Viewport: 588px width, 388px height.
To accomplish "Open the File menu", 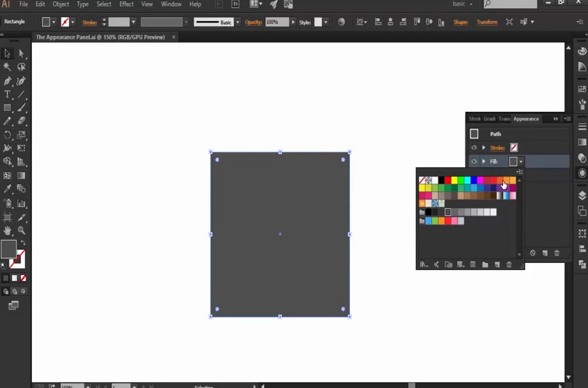I will (24, 4).
